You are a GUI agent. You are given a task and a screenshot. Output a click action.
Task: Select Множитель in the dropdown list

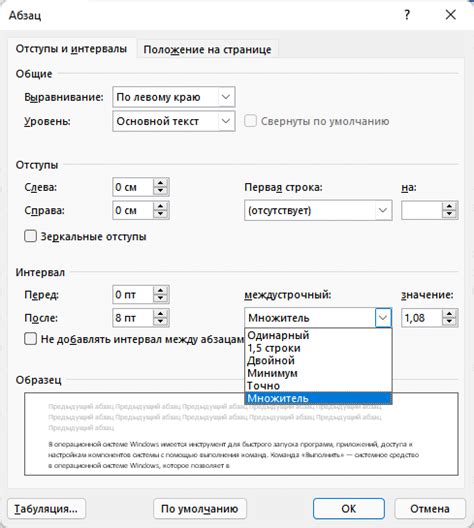pyautogui.click(x=318, y=398)
